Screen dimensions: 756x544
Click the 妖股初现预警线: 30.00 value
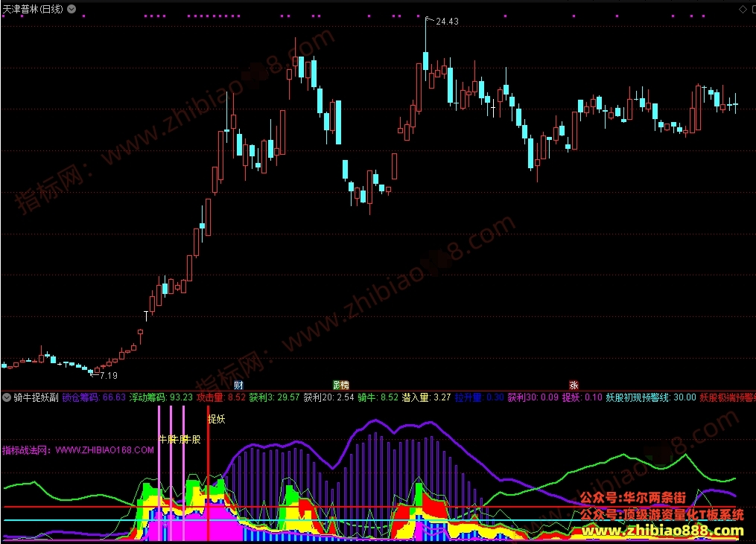click(x=651, y=397)
